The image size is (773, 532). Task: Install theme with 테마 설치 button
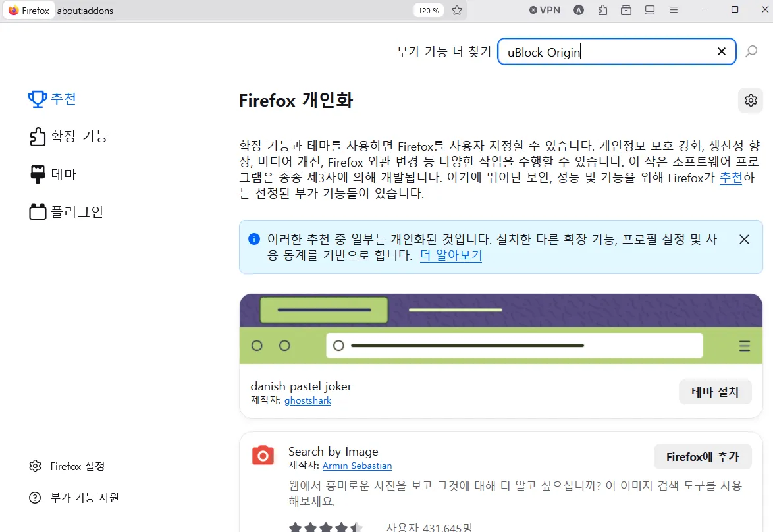point(715,392)
